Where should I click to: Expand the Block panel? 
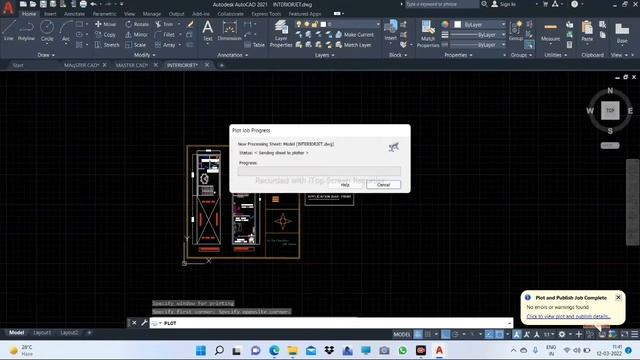coord(398,55)
